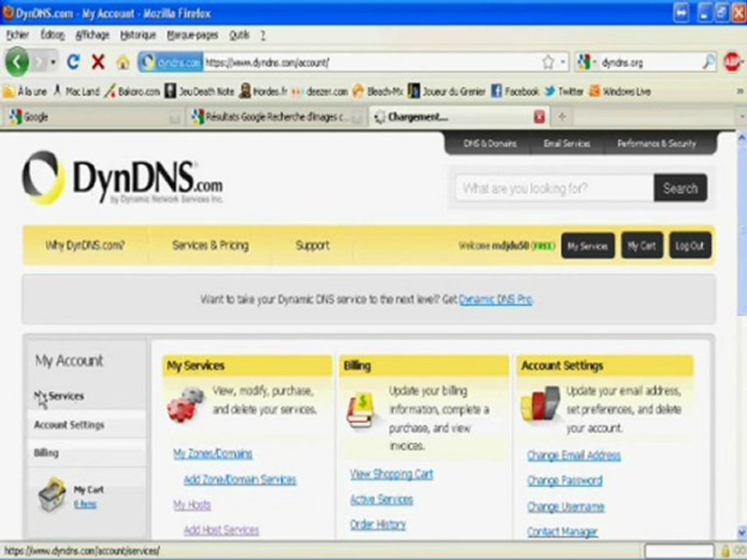Open the Facebook bookmark

515,91
